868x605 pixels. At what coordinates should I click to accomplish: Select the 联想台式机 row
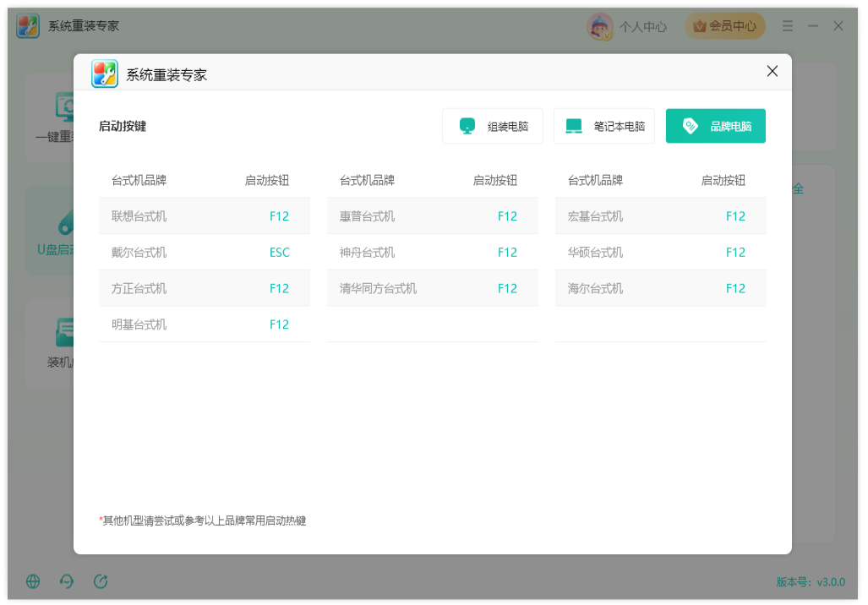(x=205, y=215)
